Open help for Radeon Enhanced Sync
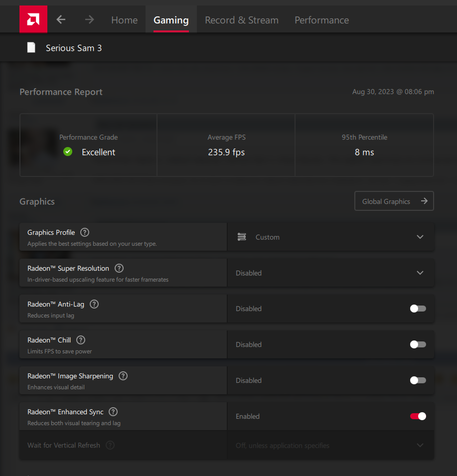Image resolution: width=457 pixels, height=476 pixels. tap(113, 412)
